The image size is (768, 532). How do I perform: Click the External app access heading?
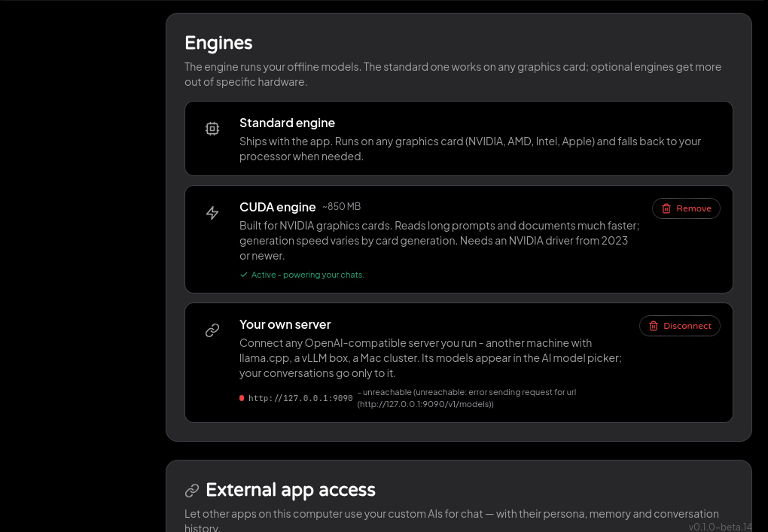(291, 491)
